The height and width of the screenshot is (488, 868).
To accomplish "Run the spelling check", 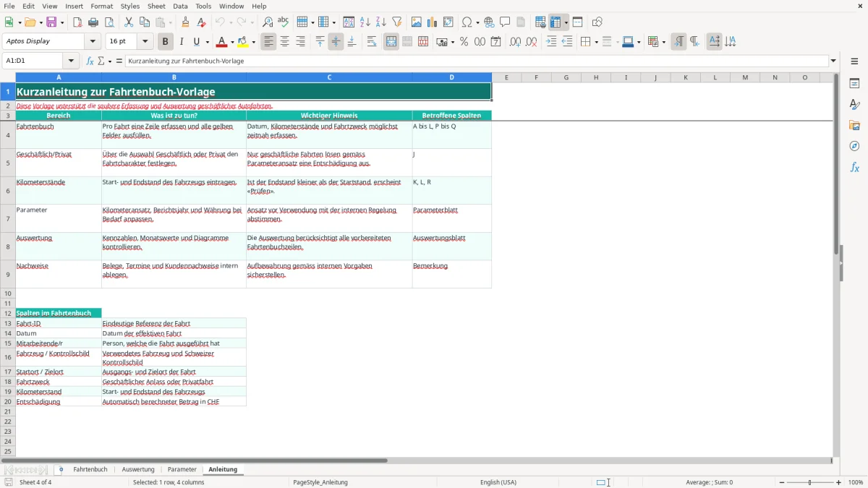I will pos(284,22).
